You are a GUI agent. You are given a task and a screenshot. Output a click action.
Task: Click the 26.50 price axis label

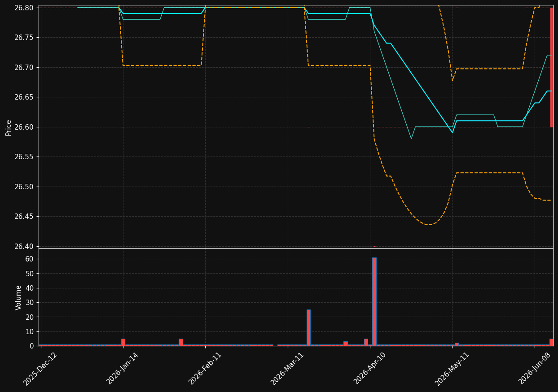click(24, 187)
